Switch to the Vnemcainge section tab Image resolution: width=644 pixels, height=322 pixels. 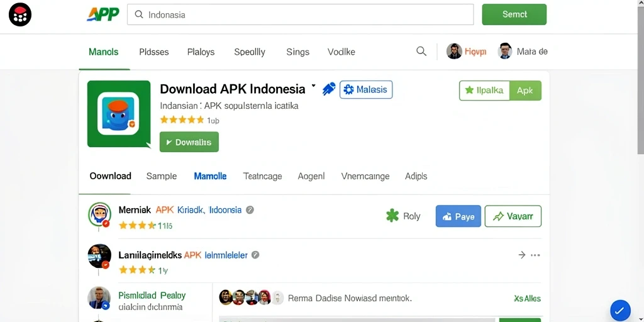pos(365,176)
